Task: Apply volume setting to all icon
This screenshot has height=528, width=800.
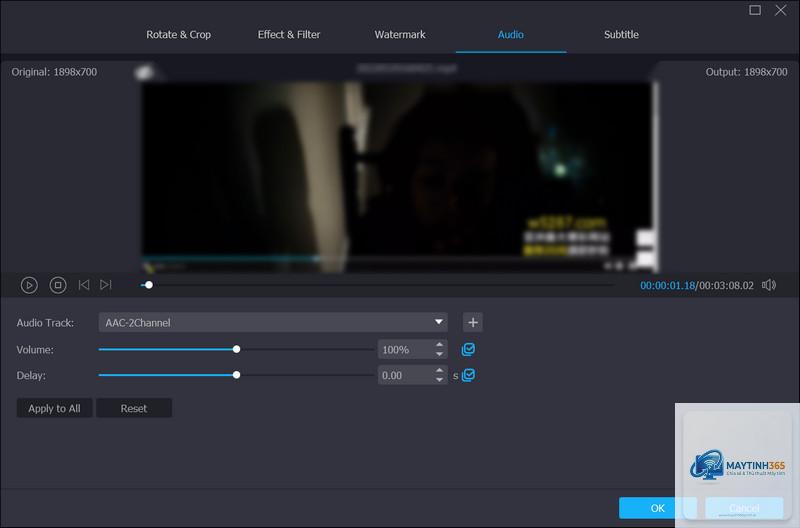Action: coord(468,349)
